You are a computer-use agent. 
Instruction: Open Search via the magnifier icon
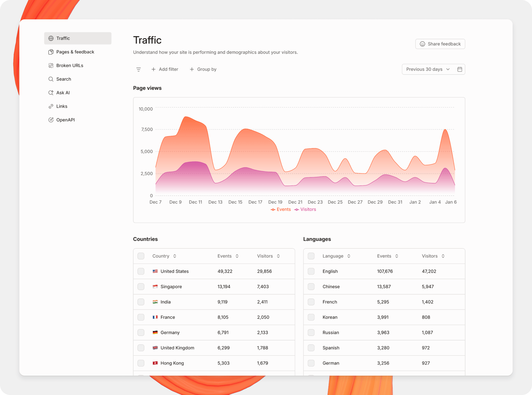click(51, 79)
